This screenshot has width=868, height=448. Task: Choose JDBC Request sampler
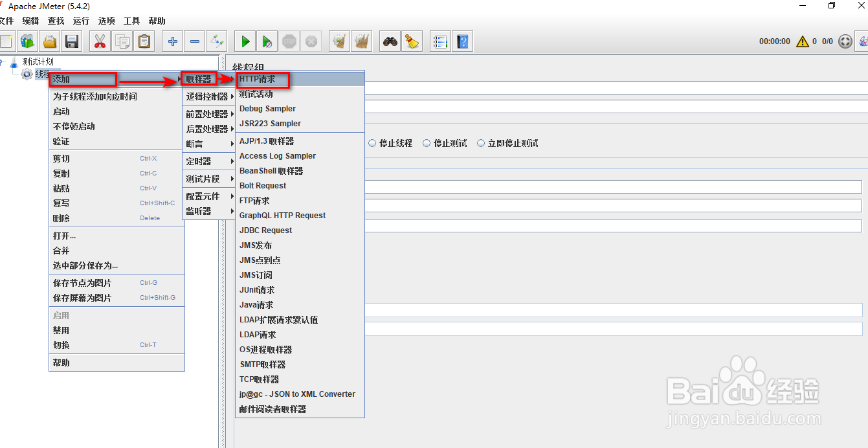coord(300,230)
